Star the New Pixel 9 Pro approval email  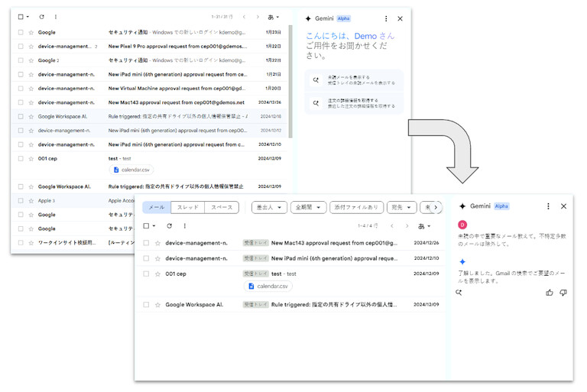click(31, 47)
